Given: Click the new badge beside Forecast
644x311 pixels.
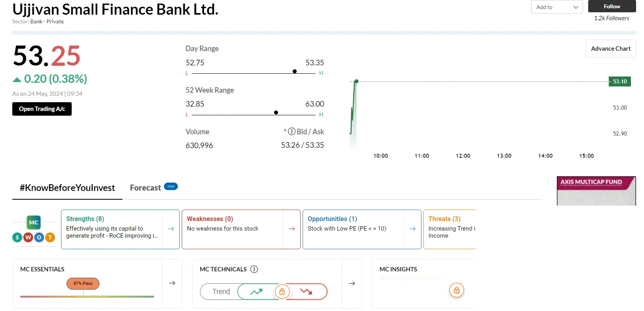Looking at the screenshot, I should 171,186.
